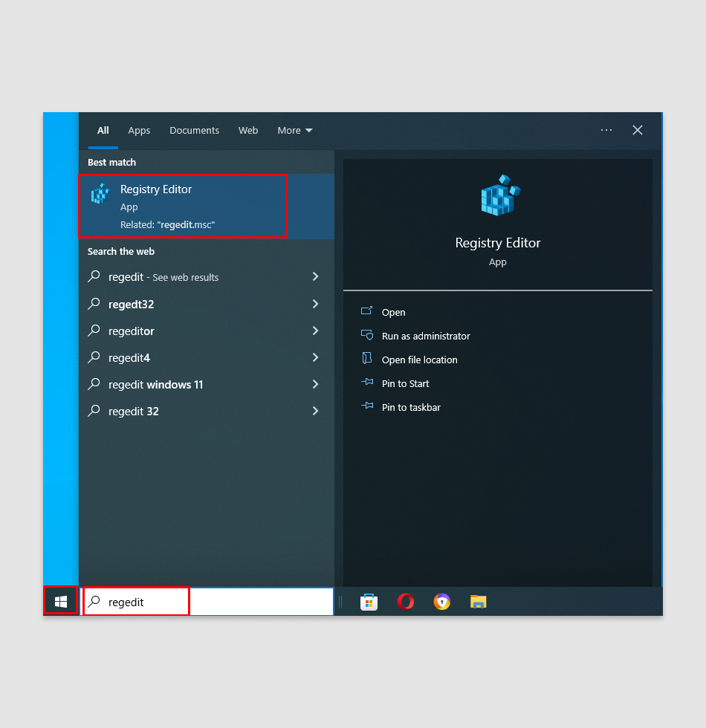Select Pin to Start

click(406, 383)
